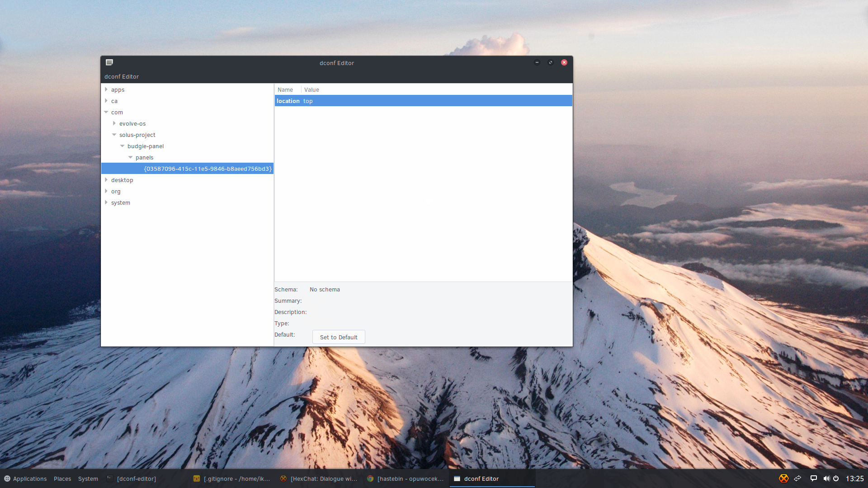Click the value 'top' to edit
868x488 pixels.
coord(308,101)
